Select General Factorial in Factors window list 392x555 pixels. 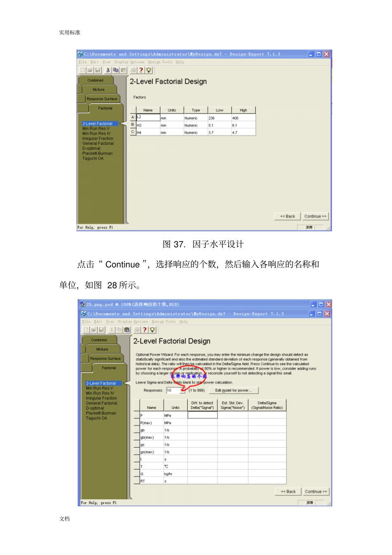[98, 144]
